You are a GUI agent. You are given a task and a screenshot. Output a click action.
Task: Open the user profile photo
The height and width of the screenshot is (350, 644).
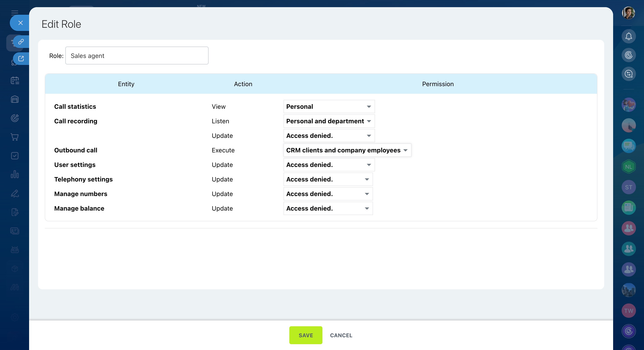click(628, 13)
